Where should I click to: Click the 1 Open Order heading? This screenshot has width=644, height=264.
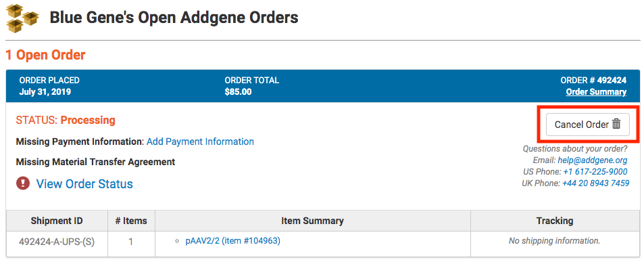click(x=45, y=55)
